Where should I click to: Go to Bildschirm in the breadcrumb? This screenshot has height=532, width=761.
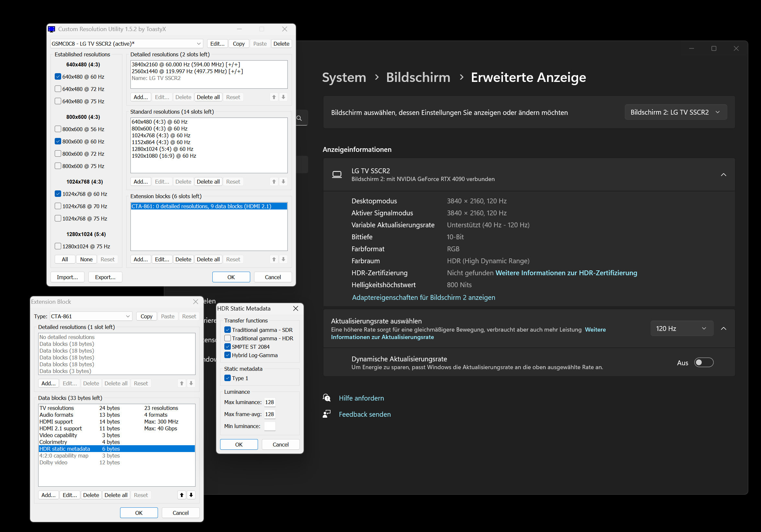pyautogui.click(x=418, y=77)
